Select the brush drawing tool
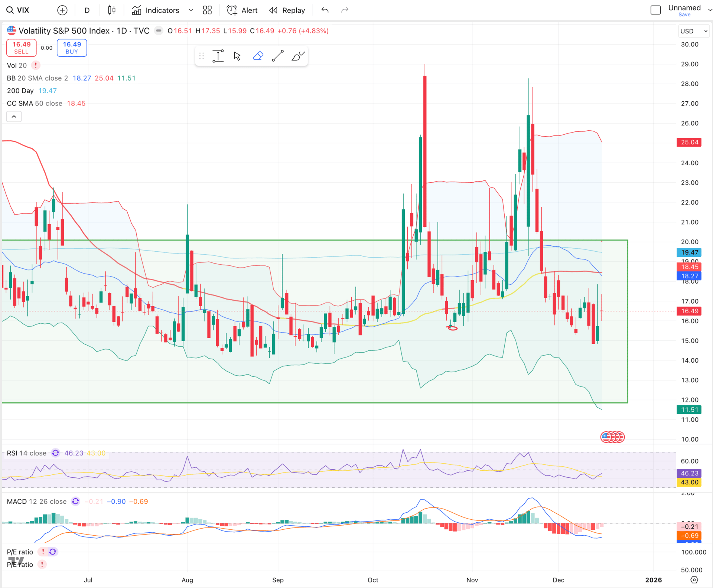This screenshot has height=588, width=713. (298, 56)
